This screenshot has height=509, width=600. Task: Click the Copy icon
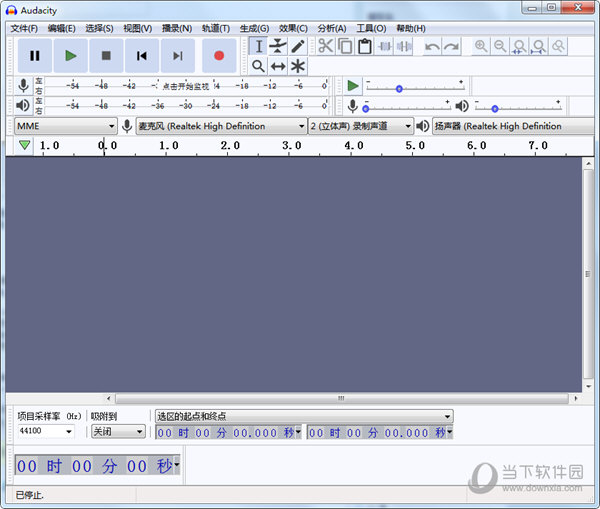click(x=345, y=46)
